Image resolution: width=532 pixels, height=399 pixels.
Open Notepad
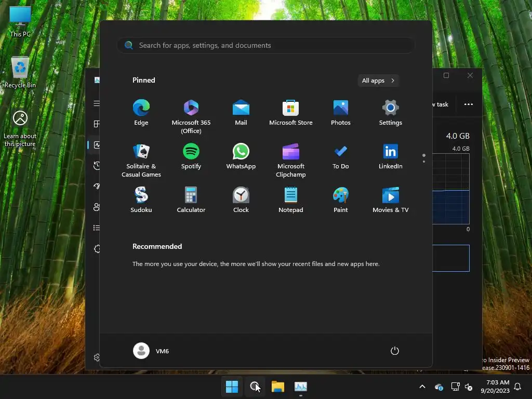point(291,200)
